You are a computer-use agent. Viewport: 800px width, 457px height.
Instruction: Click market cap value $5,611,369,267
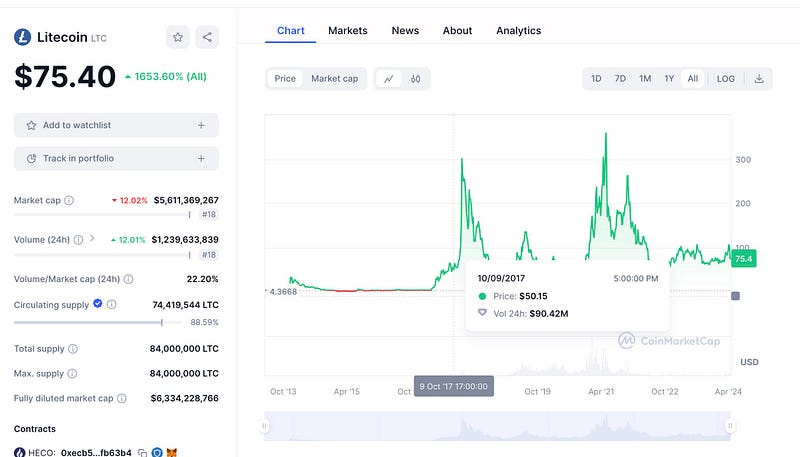coord(186,200)
